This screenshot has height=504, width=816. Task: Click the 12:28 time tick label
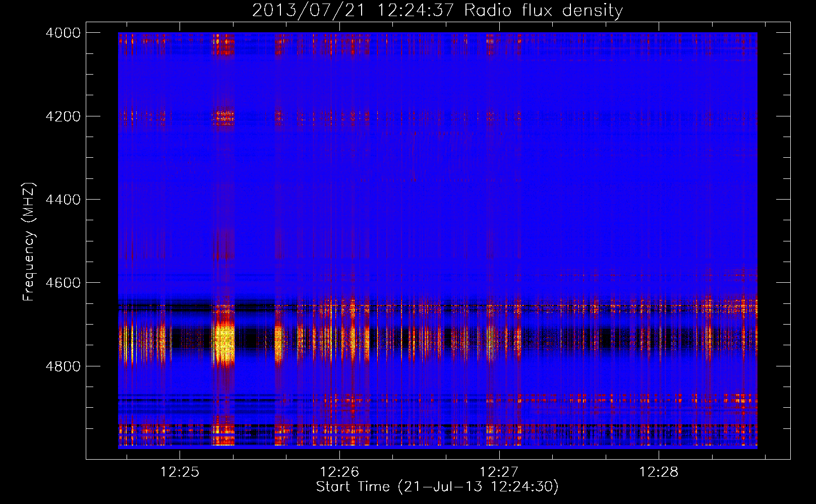pyautogui.click(x=659, y=472)
